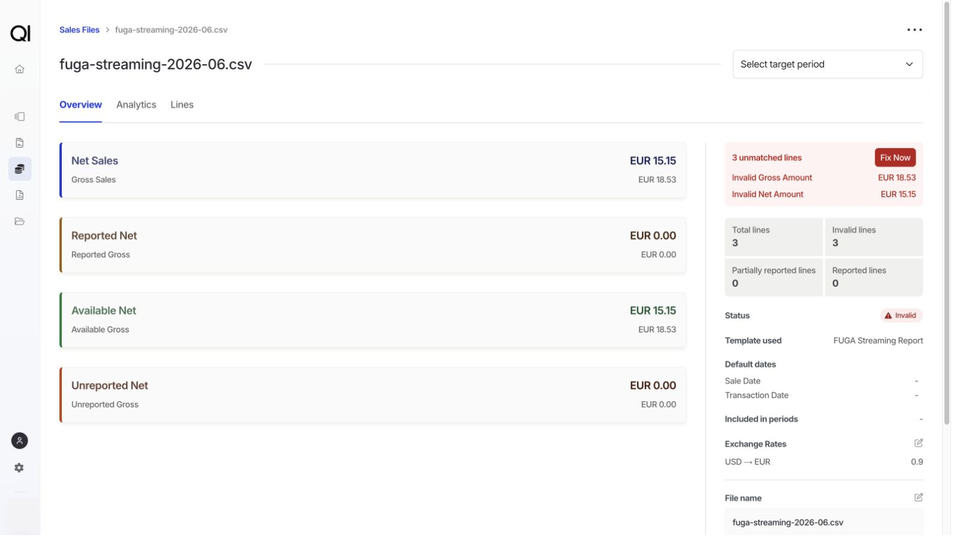Open the catalog panel icon below Home

click(x=20, y=116)
